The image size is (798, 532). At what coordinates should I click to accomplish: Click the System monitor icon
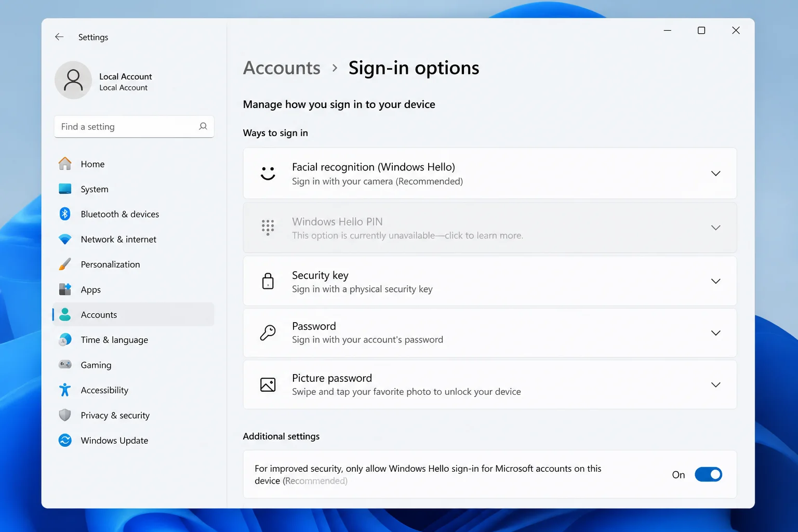65,189
